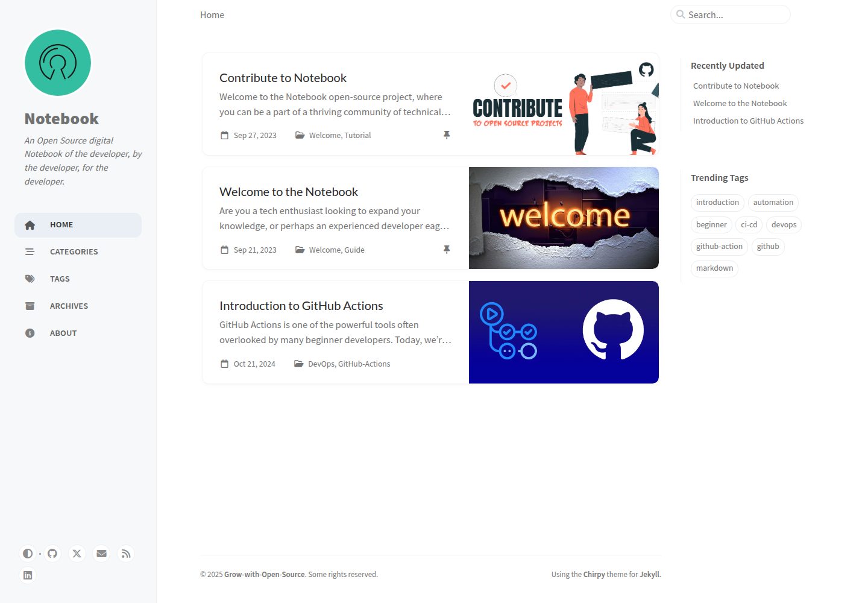Viewport: 868px width, 603px height.
Task: Open the LinkedIn icon in sidebar
Action: point(28,575)
